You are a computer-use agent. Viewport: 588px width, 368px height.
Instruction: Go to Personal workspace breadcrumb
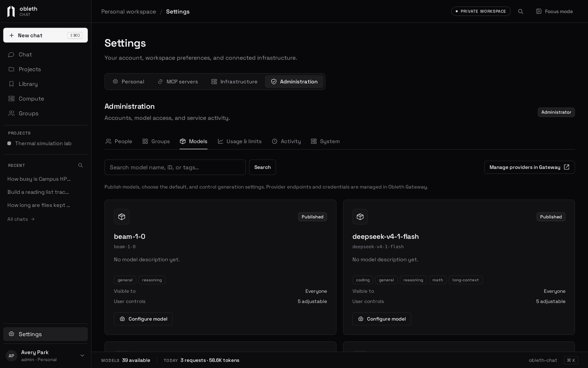coord(129,12)
